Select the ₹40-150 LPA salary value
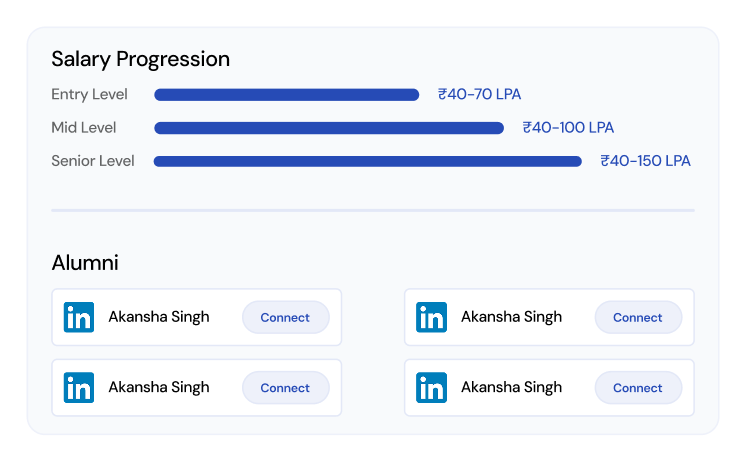 click(x=645, y=161)
